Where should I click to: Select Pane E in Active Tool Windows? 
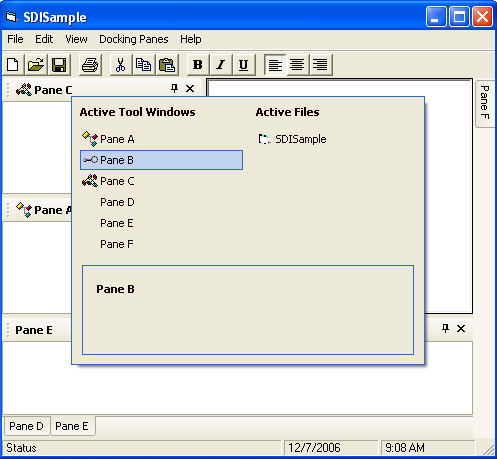point(161,223)
